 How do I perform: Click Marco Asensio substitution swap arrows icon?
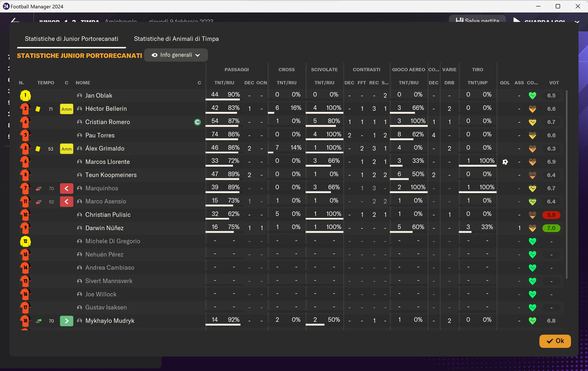pyautogui.click(x=39, y=202)
